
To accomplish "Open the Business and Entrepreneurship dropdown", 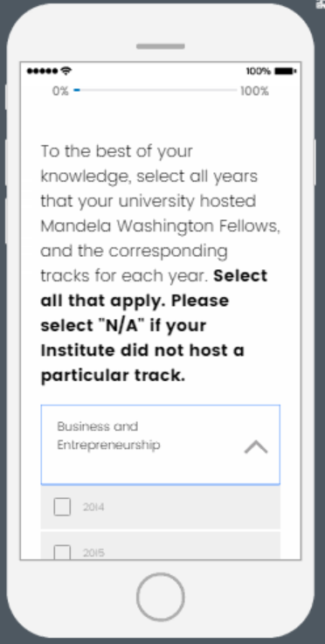I will tap(160, 445).
